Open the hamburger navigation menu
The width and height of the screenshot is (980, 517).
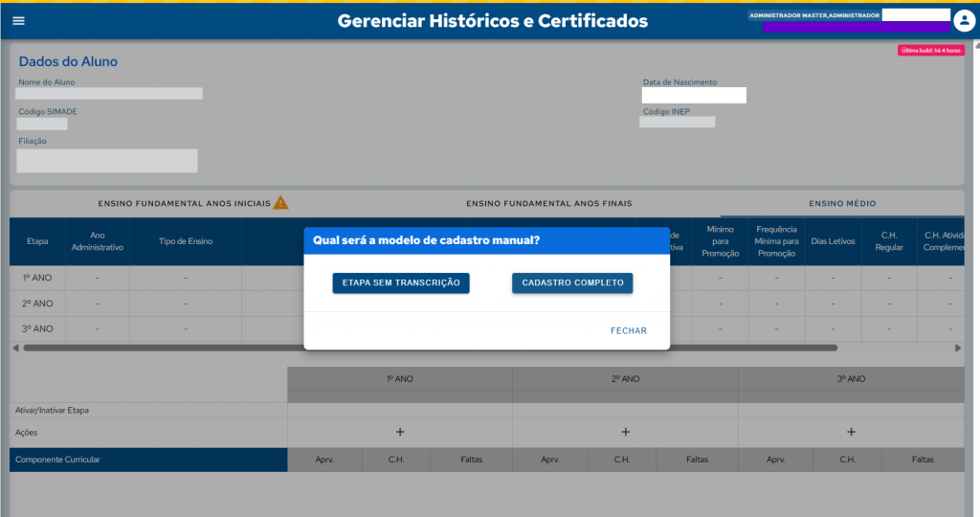(18, 21)
